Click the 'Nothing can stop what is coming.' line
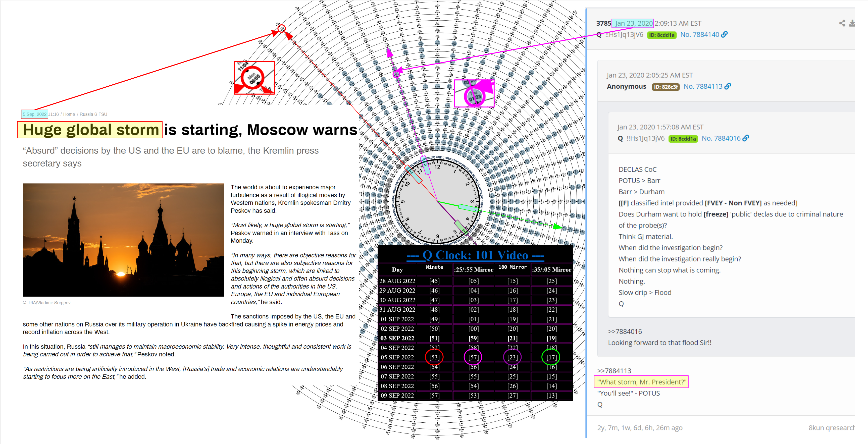This screenshot has width=868, height=444. (x=670, y=270)
